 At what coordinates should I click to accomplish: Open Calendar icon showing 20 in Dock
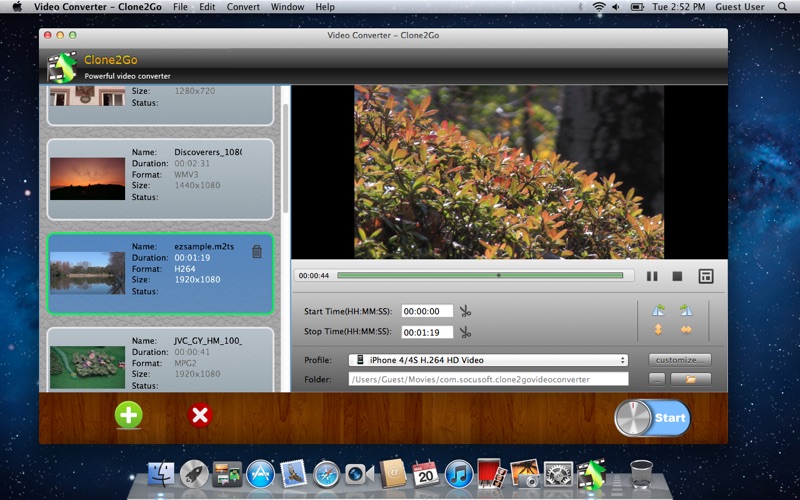(x=426, y=474)
